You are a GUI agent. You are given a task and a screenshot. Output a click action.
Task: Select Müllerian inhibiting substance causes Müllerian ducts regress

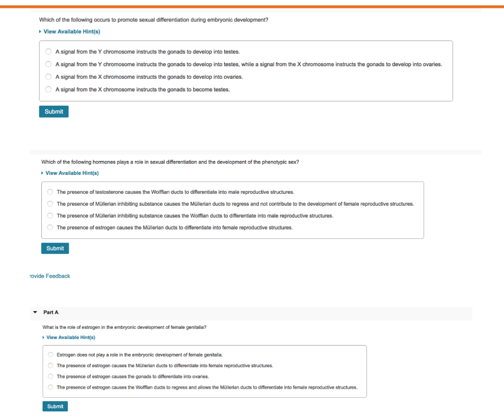(x=50, y=203)
